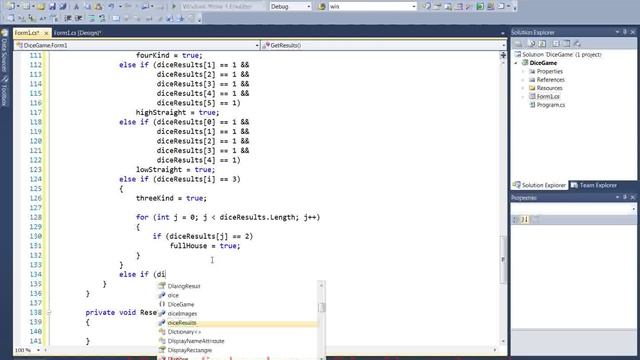Expand the Properties folder node
Viewport: 640px width, 360px height.
(523, 71)
